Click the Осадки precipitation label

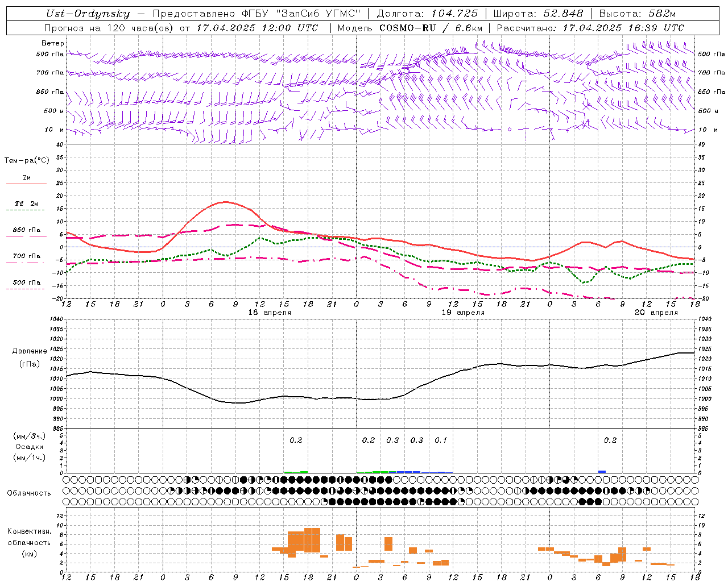pos(30,447)
